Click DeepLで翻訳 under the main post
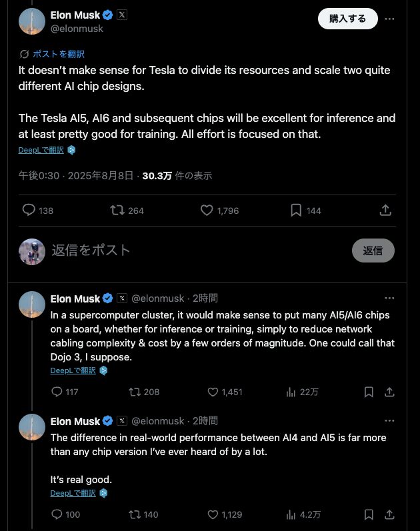This screenshot has width=420, height=531. [x=41, y=150]
